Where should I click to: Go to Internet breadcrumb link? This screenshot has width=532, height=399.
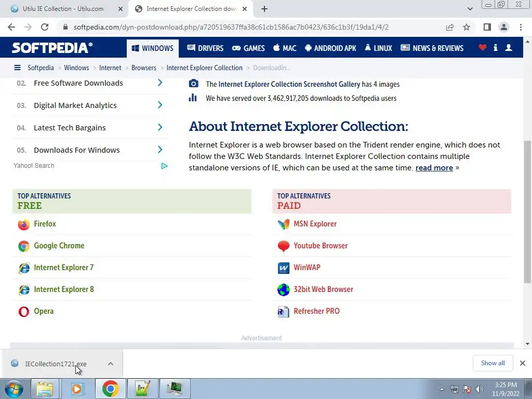tap(110, 68)
